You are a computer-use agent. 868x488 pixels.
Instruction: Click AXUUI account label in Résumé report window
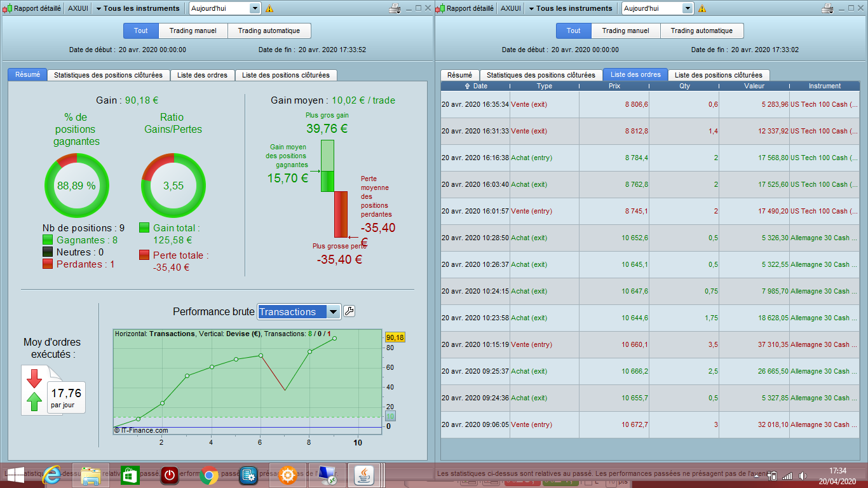click(78, 8)
